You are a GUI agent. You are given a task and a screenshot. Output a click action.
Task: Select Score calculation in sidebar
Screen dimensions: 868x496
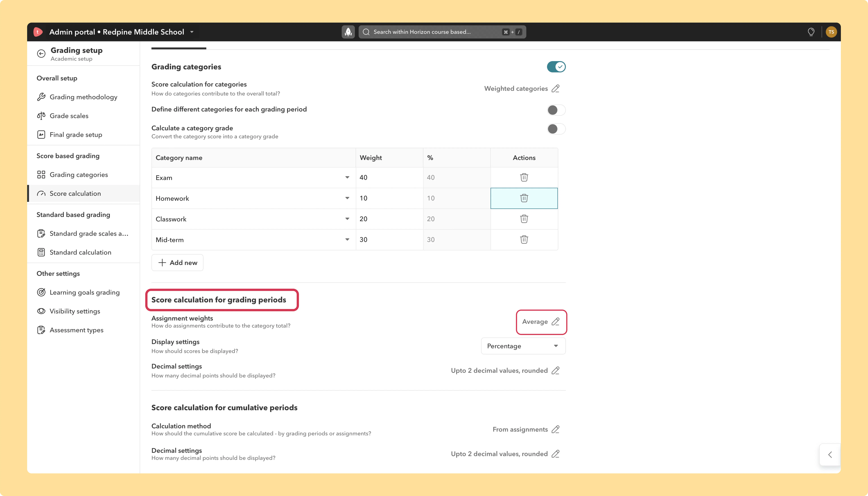tap(83, 193)
